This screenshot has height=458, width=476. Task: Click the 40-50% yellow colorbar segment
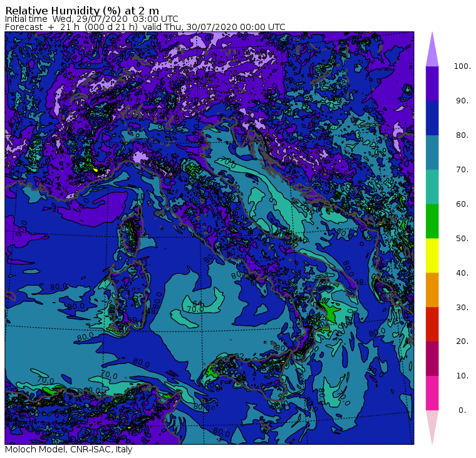point(432,256)
